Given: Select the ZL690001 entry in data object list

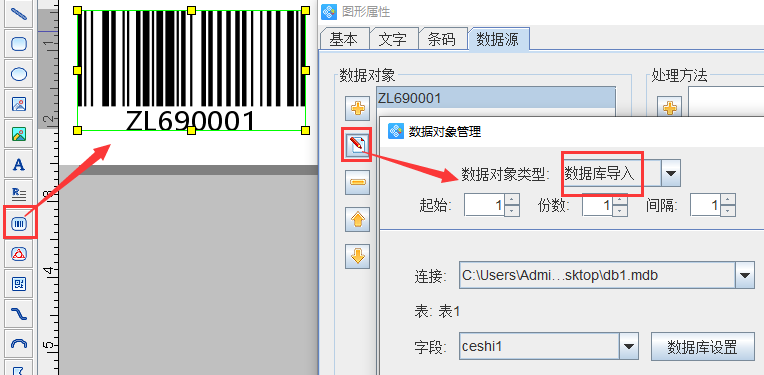Looking at the screenshot, I should click(496, 98).
